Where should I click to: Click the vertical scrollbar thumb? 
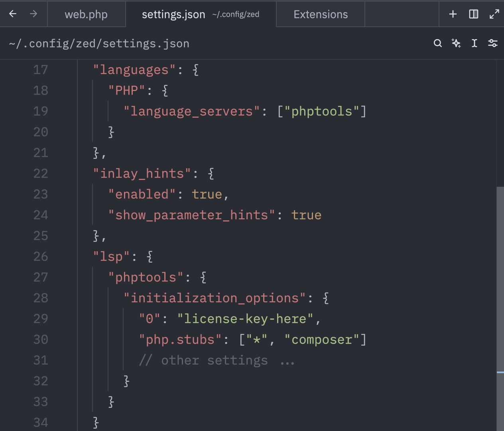click(500, 308)
